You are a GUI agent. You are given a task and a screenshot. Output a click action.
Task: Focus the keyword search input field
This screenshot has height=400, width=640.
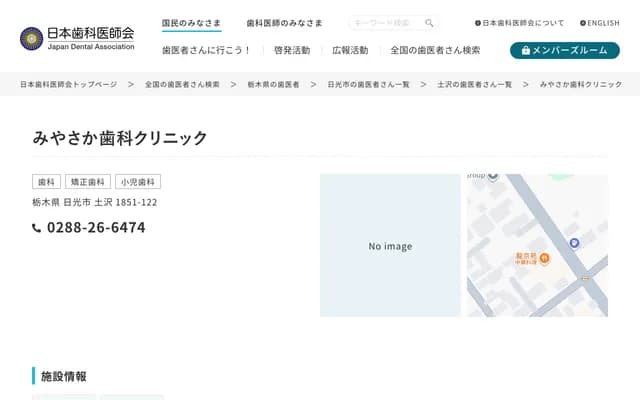coord(385,23)
